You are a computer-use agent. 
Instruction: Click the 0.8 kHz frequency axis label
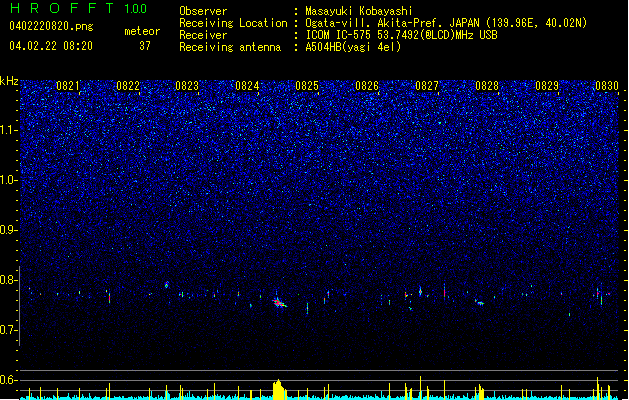[x=9, y=280]
